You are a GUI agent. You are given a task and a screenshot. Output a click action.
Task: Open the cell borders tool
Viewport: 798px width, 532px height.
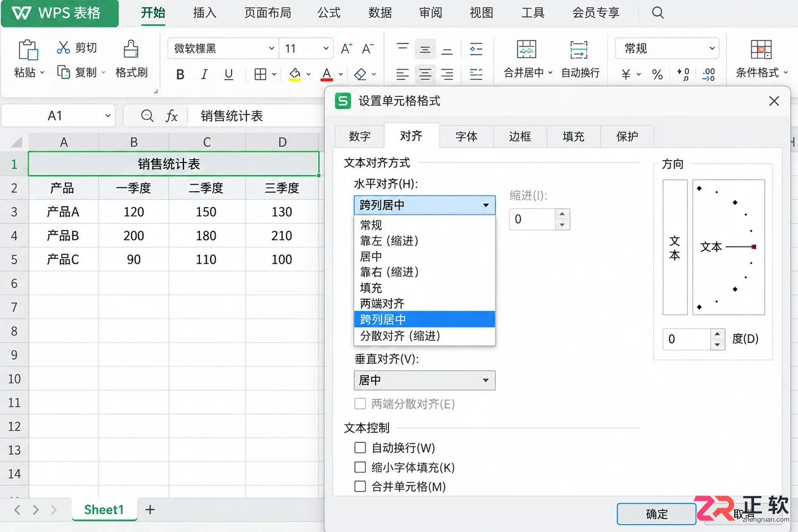click(x=260, y=74)
